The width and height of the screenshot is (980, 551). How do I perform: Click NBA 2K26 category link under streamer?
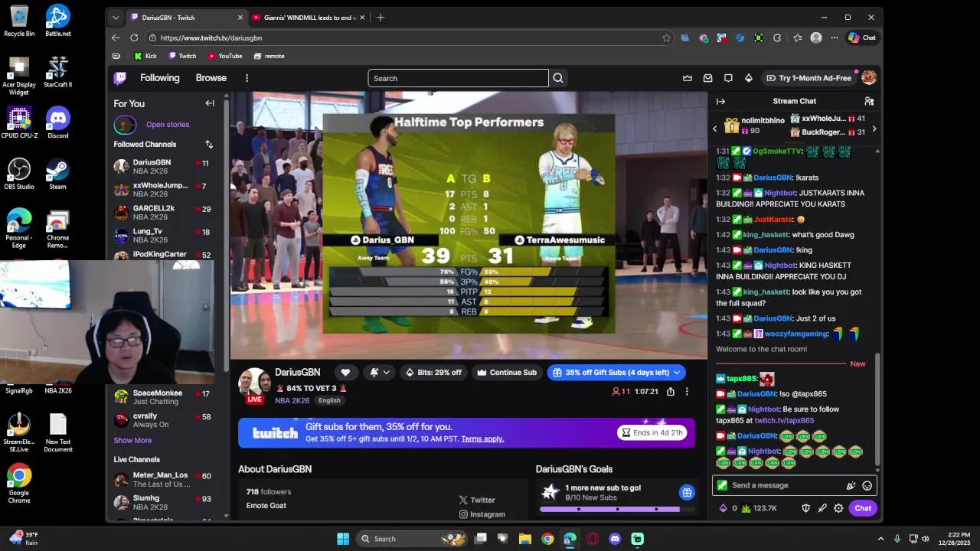[292, 400]
